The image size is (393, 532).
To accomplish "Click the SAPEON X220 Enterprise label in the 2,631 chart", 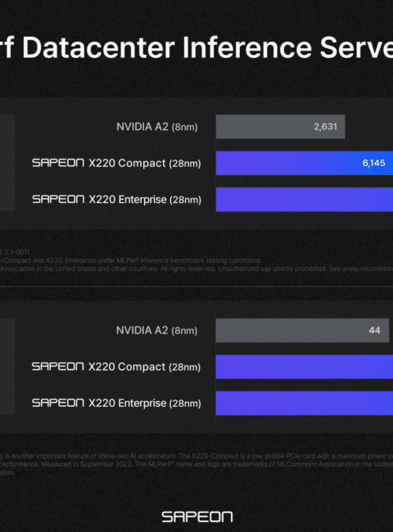I will tap(117, 200).
